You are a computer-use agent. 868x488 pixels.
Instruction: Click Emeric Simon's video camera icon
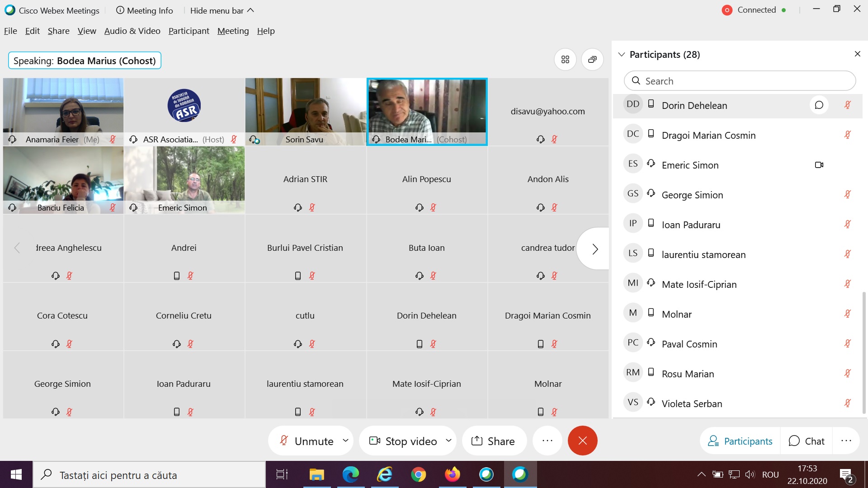(819, 165)
